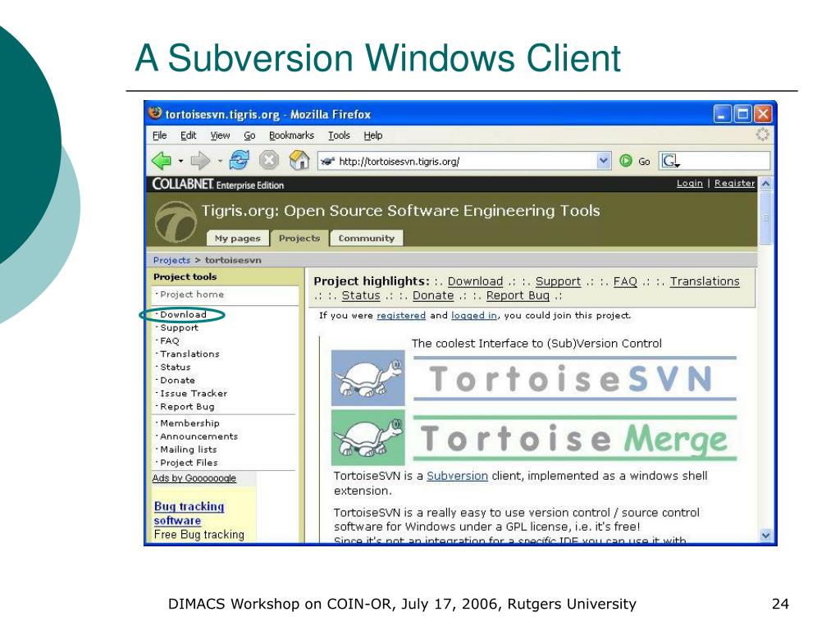The width and height of the screenshot is (840, 630).
Task: Click the page scrollbar down arrow
Action: tap(766, 535)
